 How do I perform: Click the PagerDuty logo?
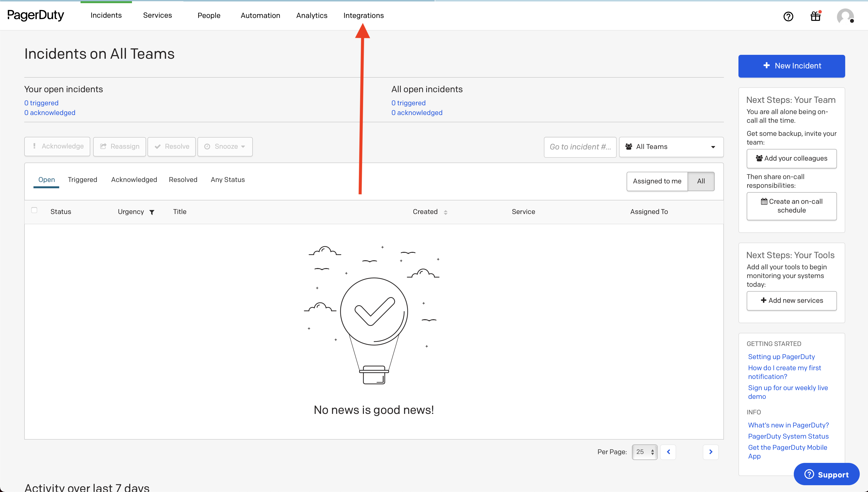click(x=35, y=15)
